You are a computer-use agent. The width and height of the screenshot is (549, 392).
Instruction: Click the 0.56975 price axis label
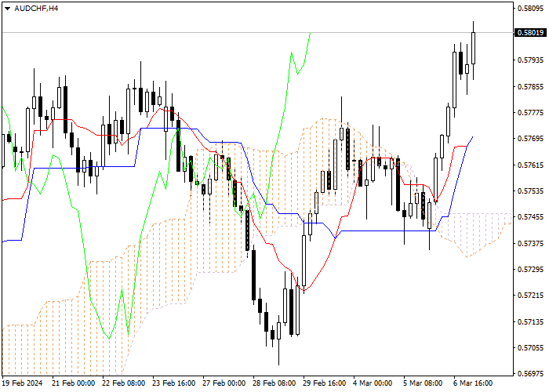point(531,374)
